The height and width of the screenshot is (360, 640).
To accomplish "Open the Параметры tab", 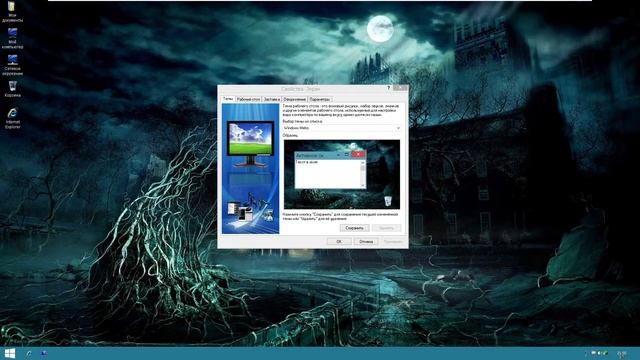I will tap(320, 99).
